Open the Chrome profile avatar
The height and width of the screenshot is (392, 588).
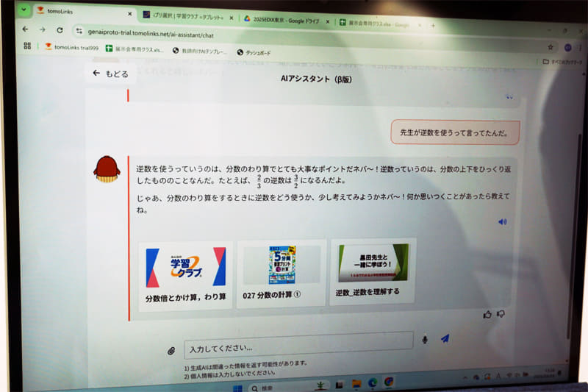click(567, 47)
